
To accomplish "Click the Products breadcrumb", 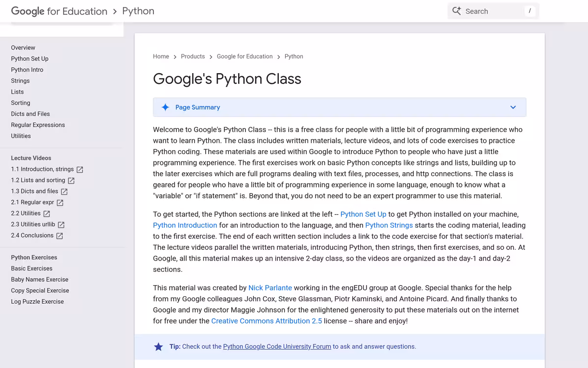I will [193, 56].
